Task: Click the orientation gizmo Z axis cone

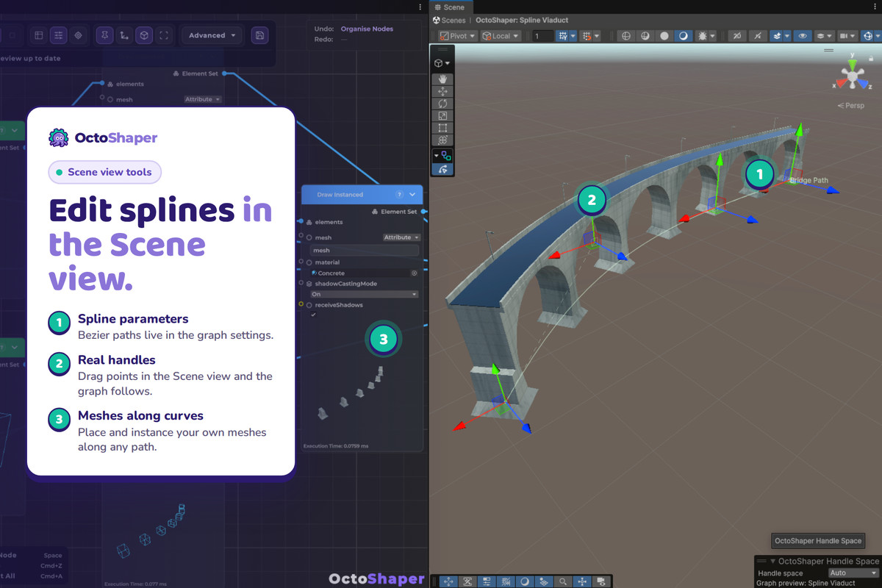Action: point(862,83)
